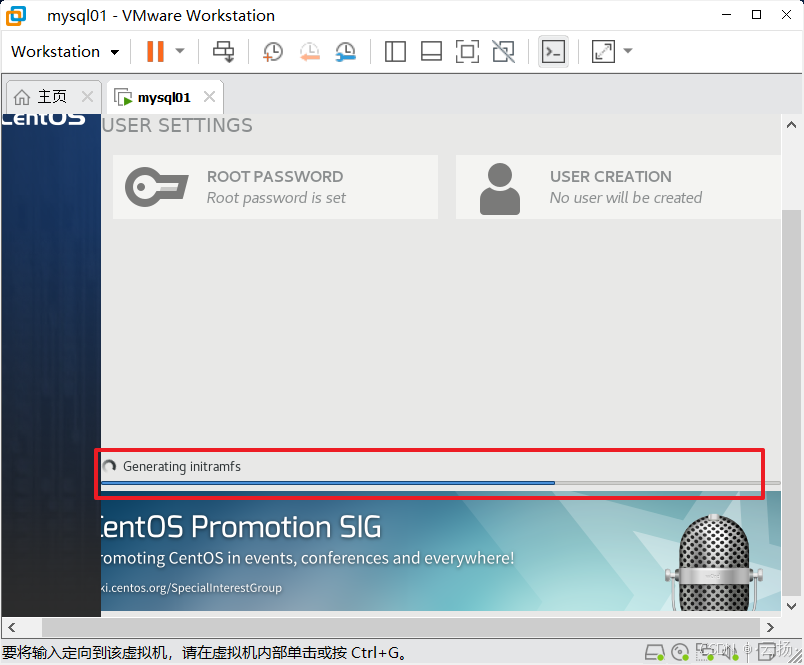Screen dimensions: 804x665
Task: Click the CD/DVD drive status icon
Action: point(680,652)
